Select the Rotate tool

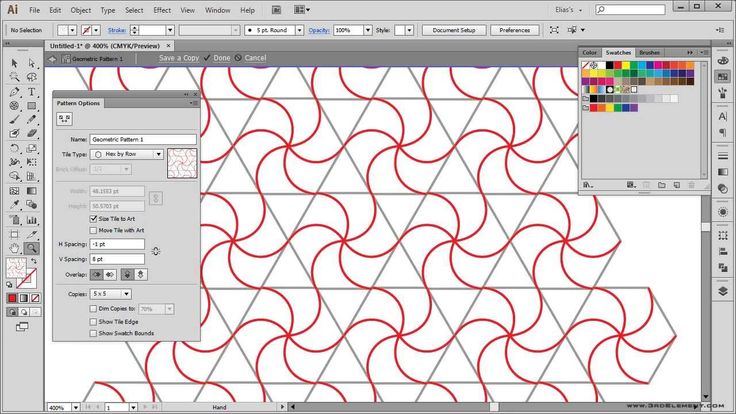(x=15, y=148)
